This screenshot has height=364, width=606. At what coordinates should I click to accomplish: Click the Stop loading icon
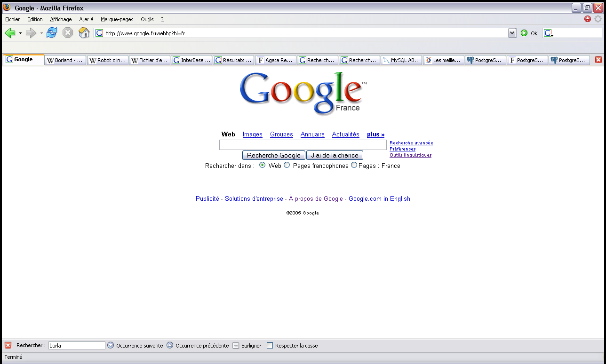68,33
